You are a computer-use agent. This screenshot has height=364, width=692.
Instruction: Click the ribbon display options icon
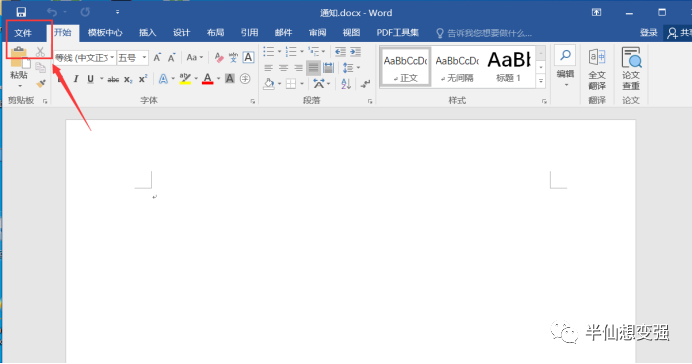596,12
